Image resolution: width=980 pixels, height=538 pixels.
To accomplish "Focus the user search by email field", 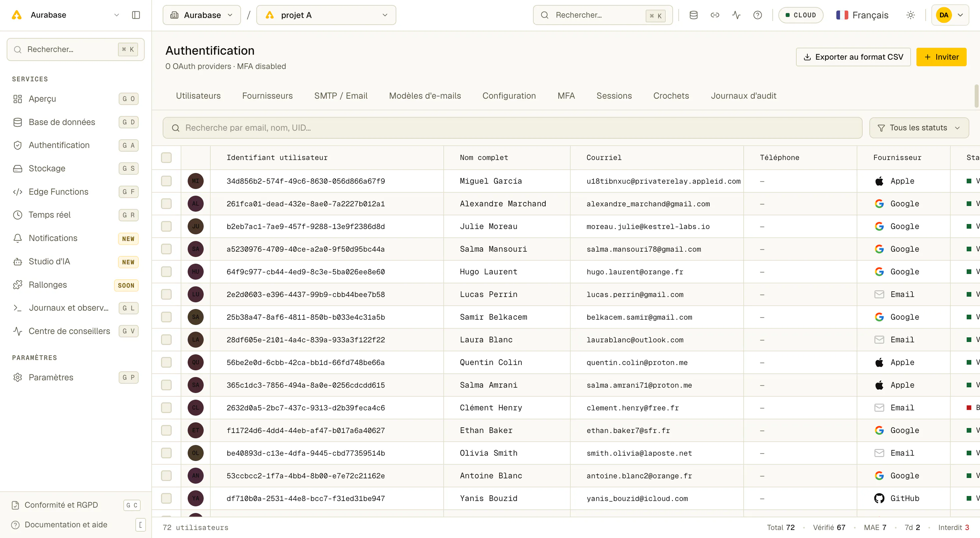I will coord(512,128).
